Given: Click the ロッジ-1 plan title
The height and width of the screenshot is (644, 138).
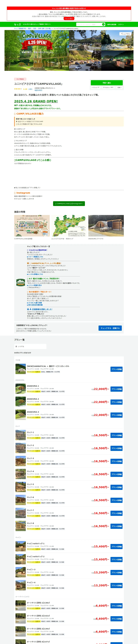Looking at the screenshot, I should coord(30,432).
